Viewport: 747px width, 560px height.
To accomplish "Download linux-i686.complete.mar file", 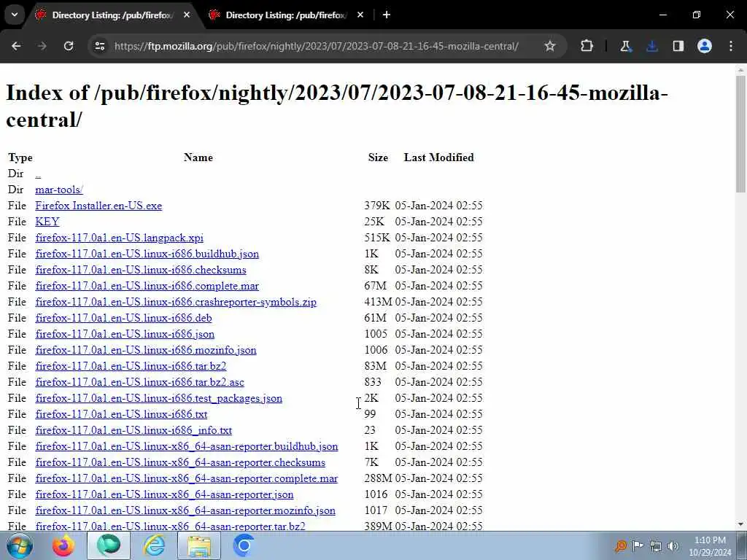I will point(147,286).
